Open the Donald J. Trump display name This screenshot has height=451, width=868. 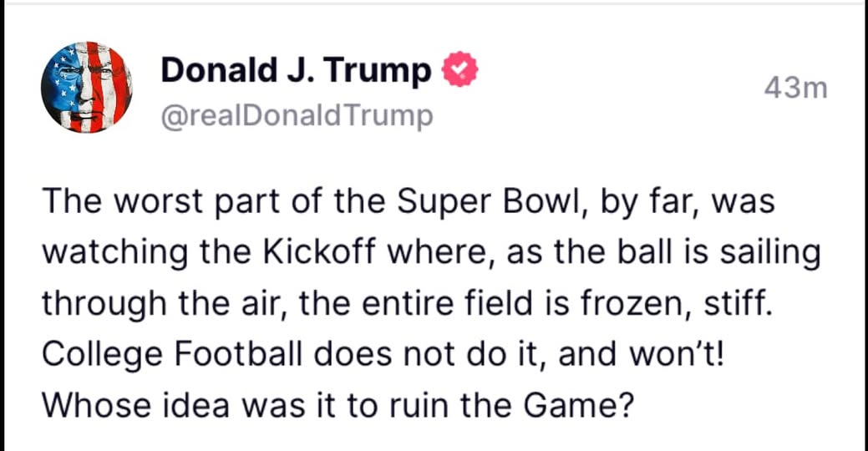coord(295,70)
